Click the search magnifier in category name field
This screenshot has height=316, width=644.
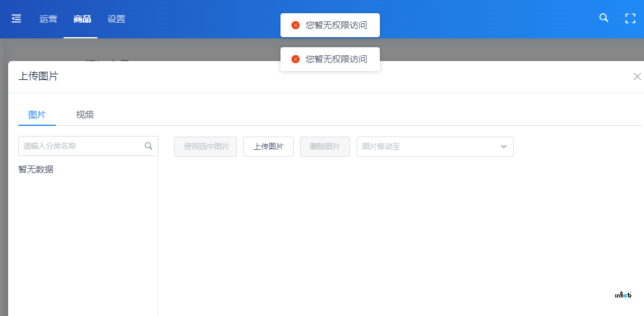click(x=148, y=146)
